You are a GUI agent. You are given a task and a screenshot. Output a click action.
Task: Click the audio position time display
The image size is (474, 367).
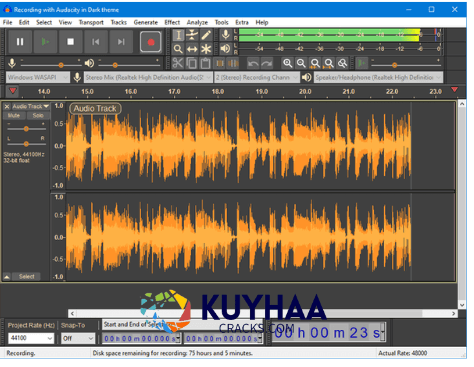coord(329,332)
